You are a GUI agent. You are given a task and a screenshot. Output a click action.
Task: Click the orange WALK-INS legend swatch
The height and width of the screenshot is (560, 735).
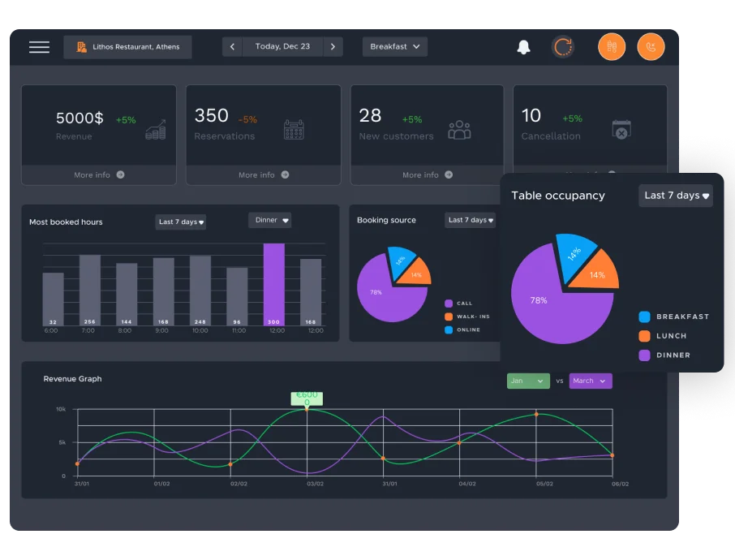pyautogui.click(x=449, y=317)
